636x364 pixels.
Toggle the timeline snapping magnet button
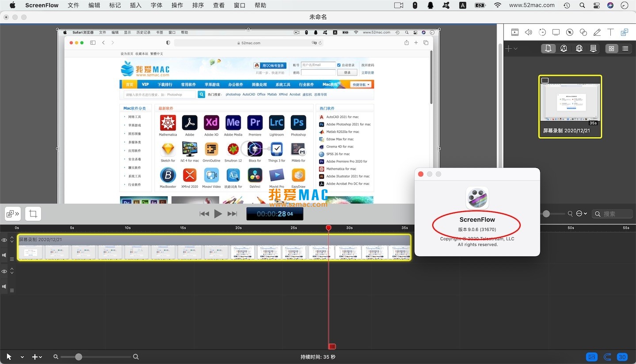pyautogui.click(x=608, y=357)
